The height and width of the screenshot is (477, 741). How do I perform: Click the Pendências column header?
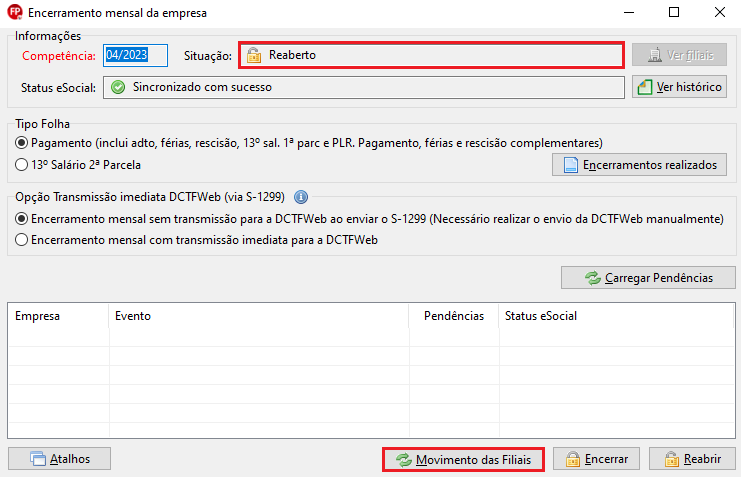[x=454, y=316]
